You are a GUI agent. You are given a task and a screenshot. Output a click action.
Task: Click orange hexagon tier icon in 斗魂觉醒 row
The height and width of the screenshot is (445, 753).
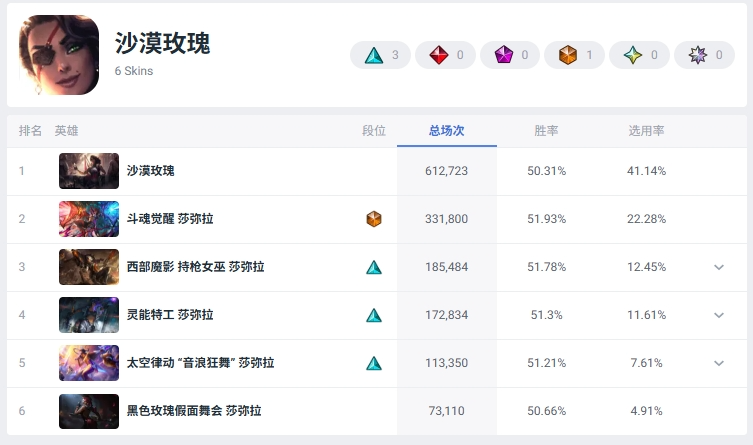(x=374, y=219)
